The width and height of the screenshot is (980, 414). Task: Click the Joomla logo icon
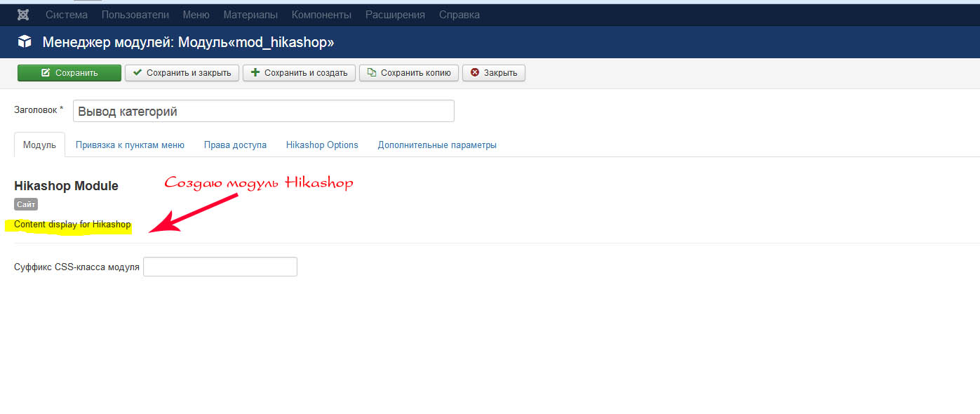(23, 15)
